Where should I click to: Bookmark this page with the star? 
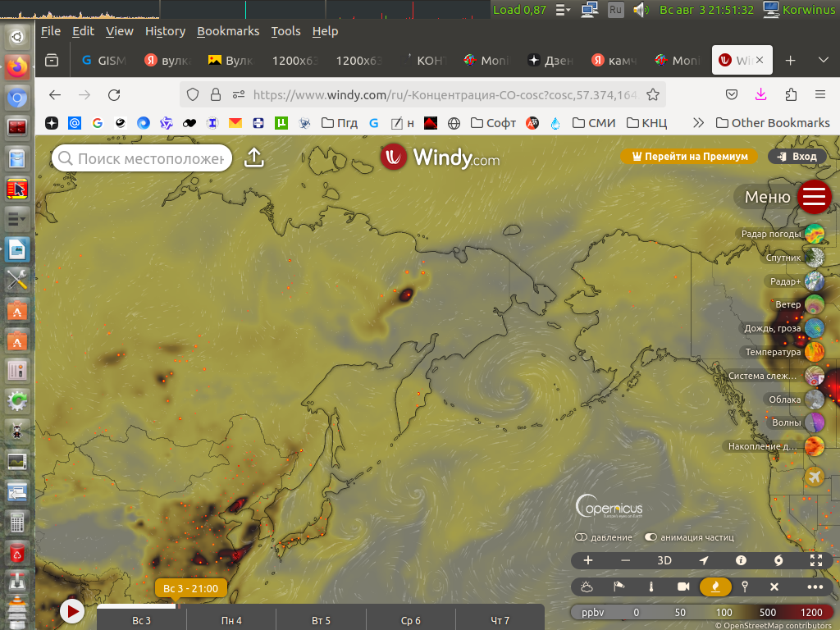pos(652,95)
